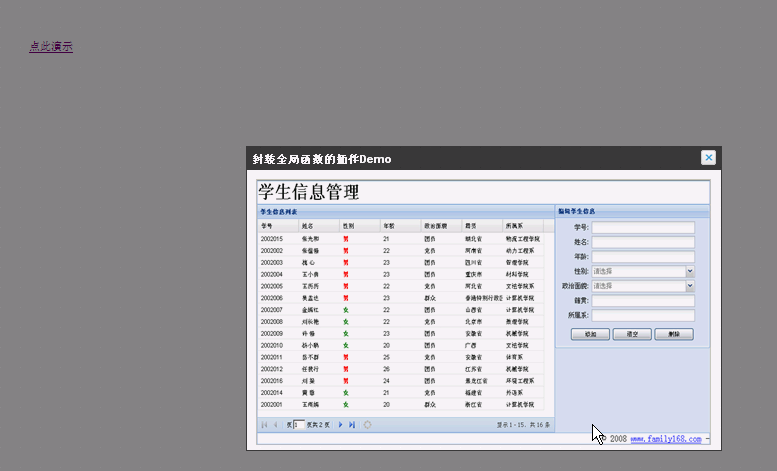
Task: Click the 点此演示 link
Action: pos(51,47)
